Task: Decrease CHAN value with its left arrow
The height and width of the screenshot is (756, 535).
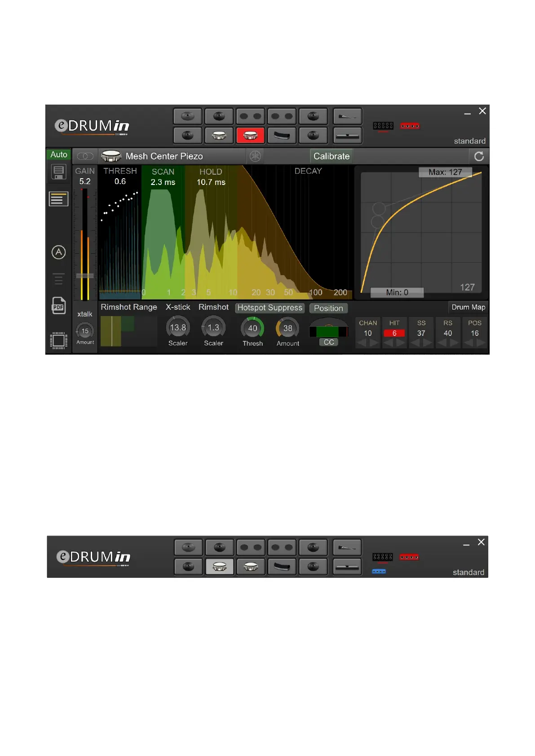Action: [362, 343]
